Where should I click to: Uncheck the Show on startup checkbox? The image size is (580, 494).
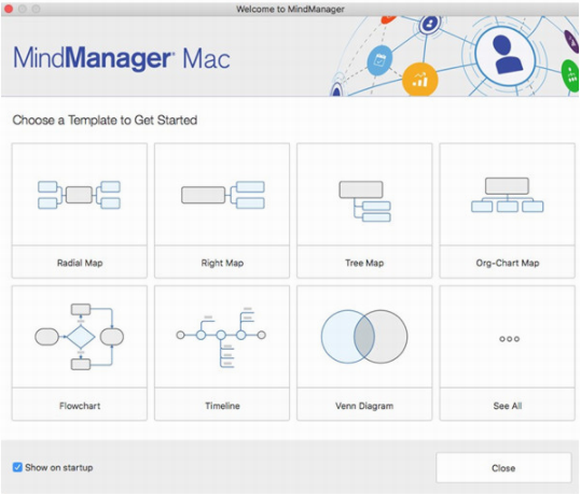tap(17, 467)
